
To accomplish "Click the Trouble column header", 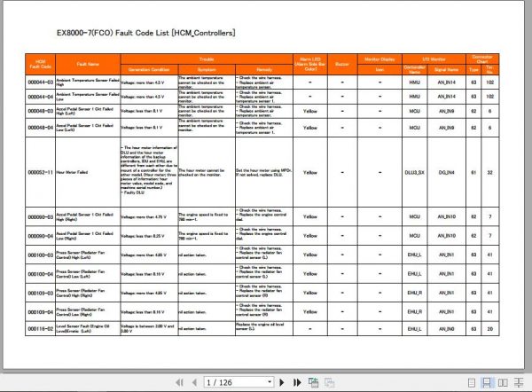I will pos(207,59).
